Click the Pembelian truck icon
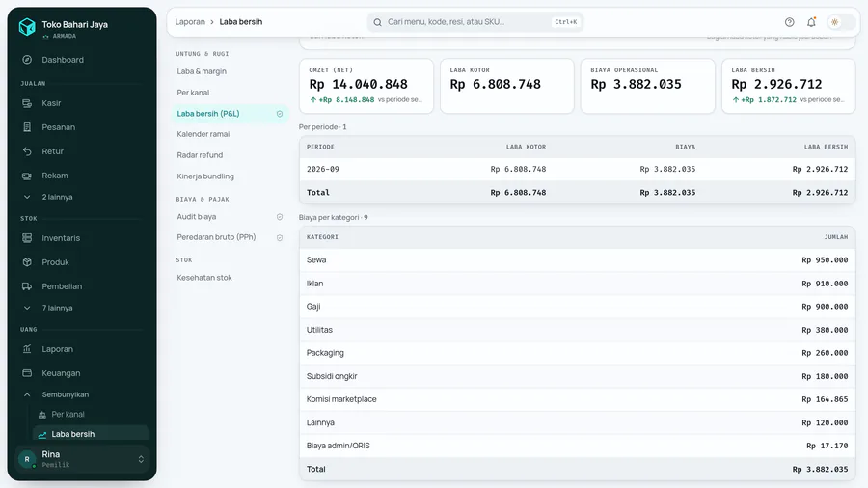The height and width of the screenshot is (488, 868). [x=27, y=286]
